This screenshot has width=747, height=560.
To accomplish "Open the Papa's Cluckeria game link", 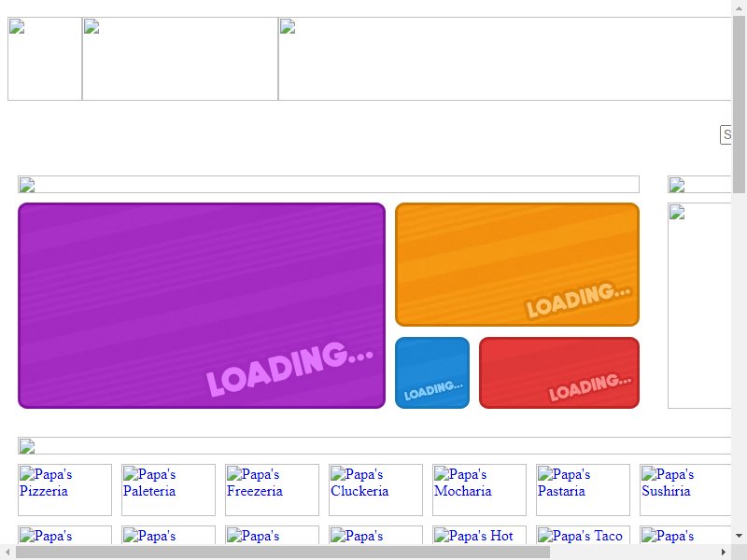I will (375, 490).
